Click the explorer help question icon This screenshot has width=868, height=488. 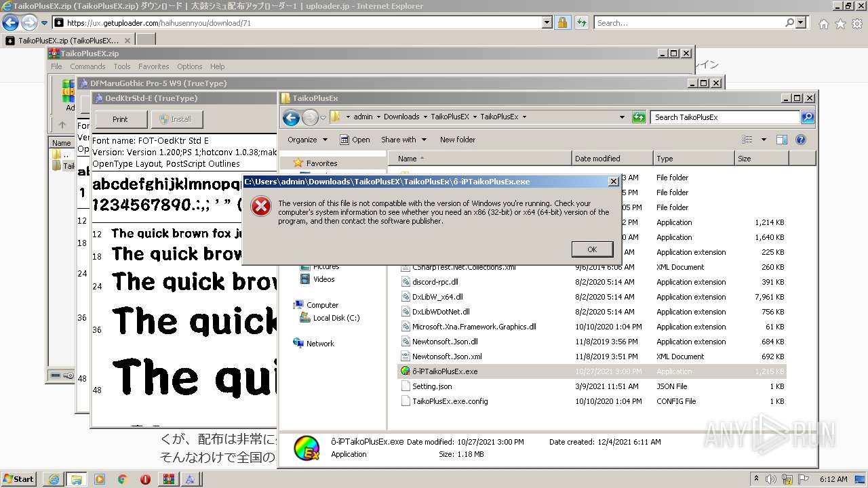tap(801, 140)
